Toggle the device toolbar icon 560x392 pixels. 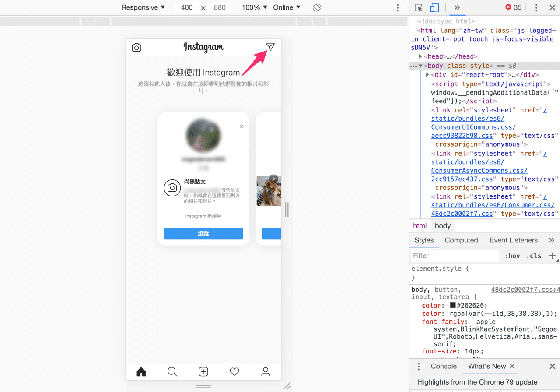pyautogui.click(x=434, y=7)
